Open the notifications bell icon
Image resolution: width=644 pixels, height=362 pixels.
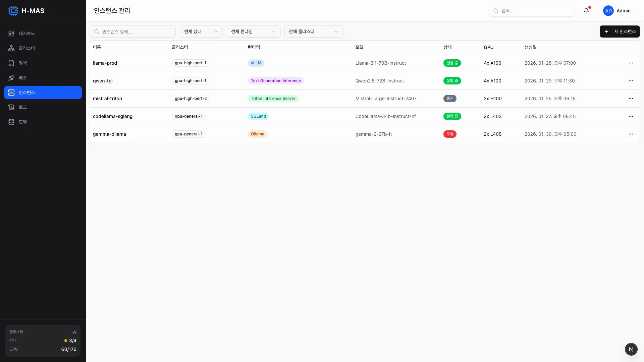point(586,11)
